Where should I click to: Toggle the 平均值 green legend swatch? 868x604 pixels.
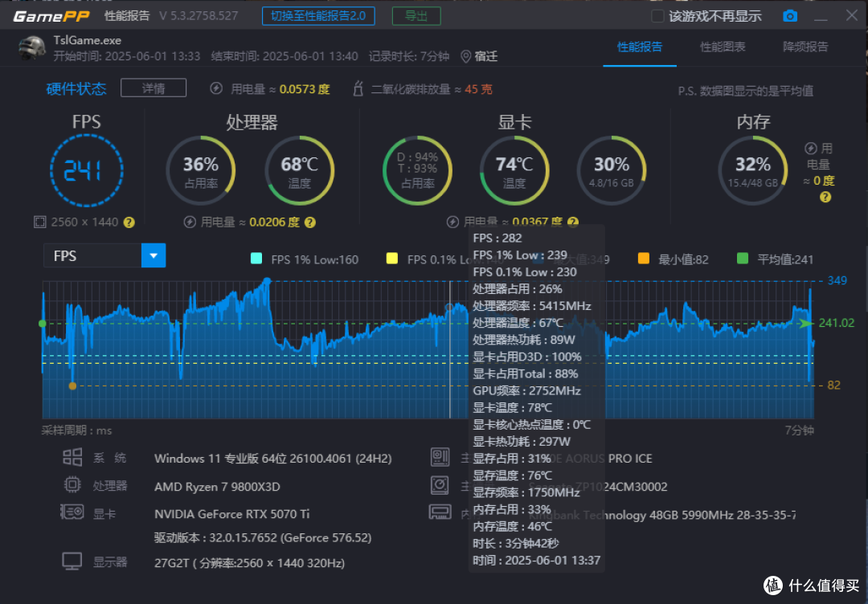pyautogui.click(x=743, y=259)
